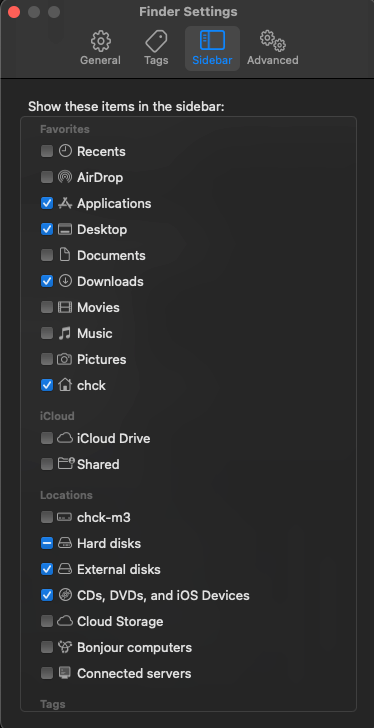374x728 pixels.
Task: Click the 'Applications' label text
Action: pos(114,203)
